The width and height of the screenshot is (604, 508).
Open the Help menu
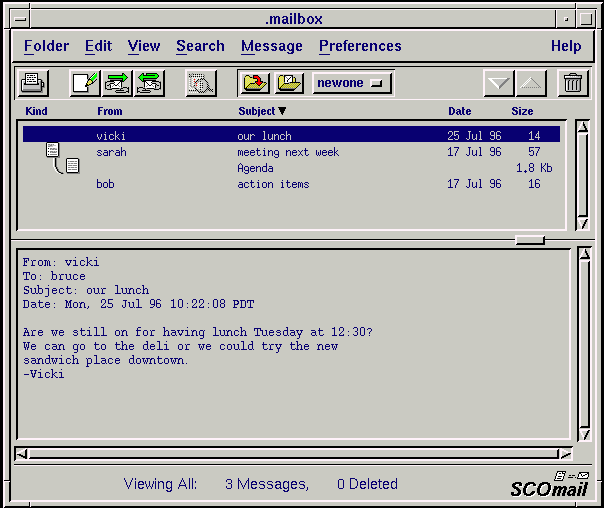tap(565, 46)
